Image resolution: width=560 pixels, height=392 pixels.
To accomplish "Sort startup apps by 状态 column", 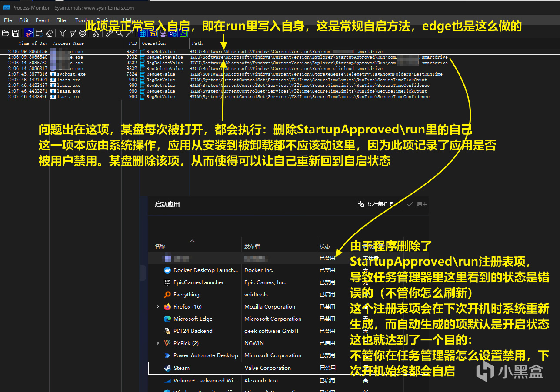I will [325, 246].
